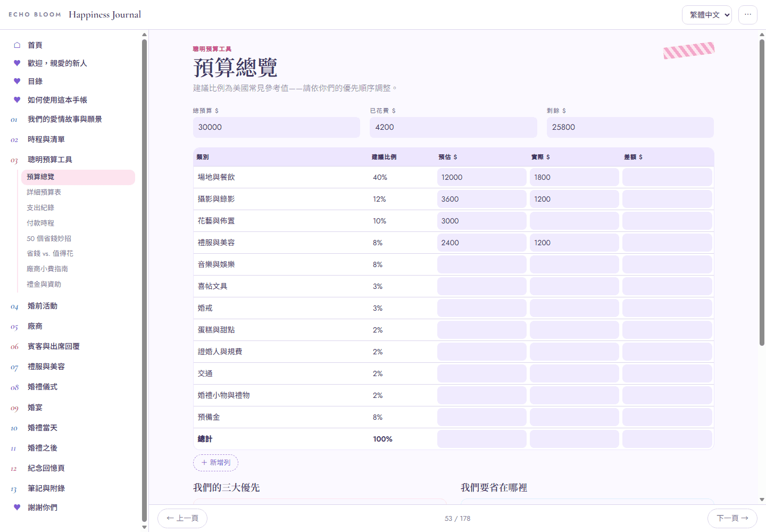Click the 婚戒 estimate input field

(482, 308)
